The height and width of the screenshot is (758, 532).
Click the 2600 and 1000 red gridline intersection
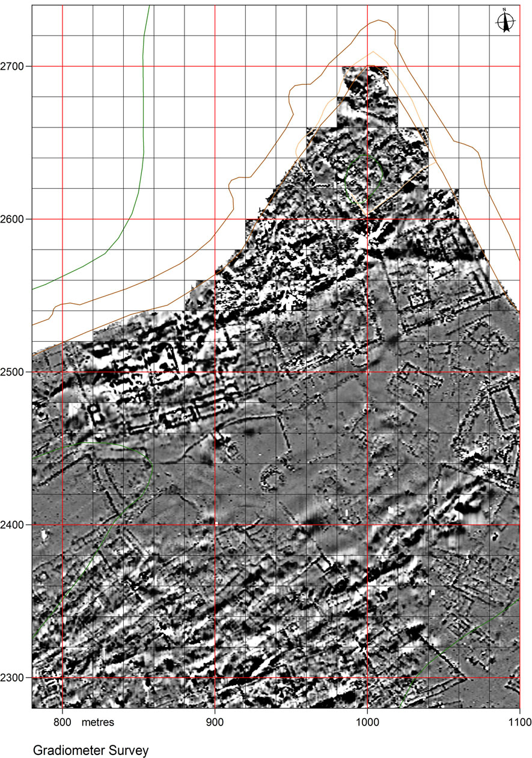click(x=367, y=219)
